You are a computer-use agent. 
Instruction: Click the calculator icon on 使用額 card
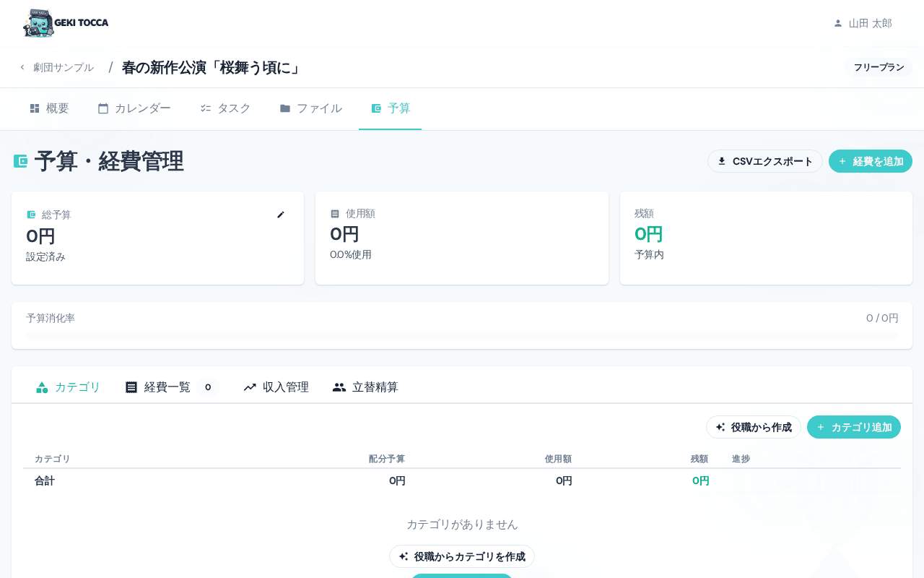pos(334,213)
